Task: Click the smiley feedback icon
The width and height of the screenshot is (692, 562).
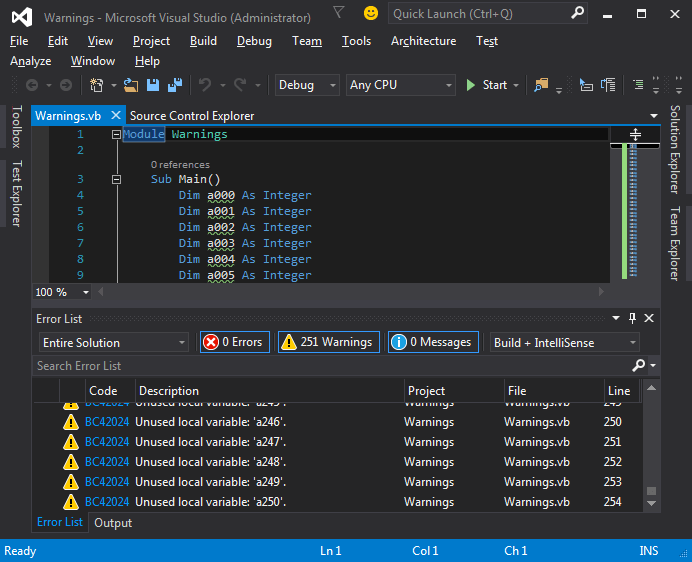Action: click(371, 13)
